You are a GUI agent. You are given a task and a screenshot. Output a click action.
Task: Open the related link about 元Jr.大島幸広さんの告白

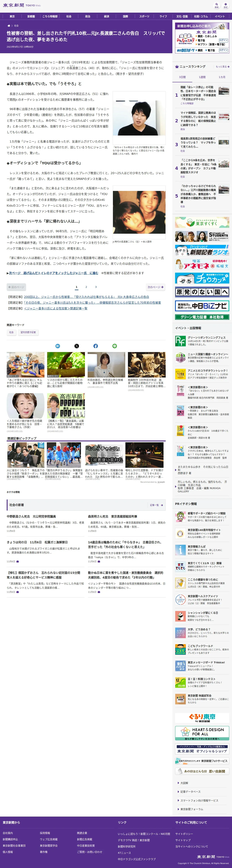[x=86, y=297]
